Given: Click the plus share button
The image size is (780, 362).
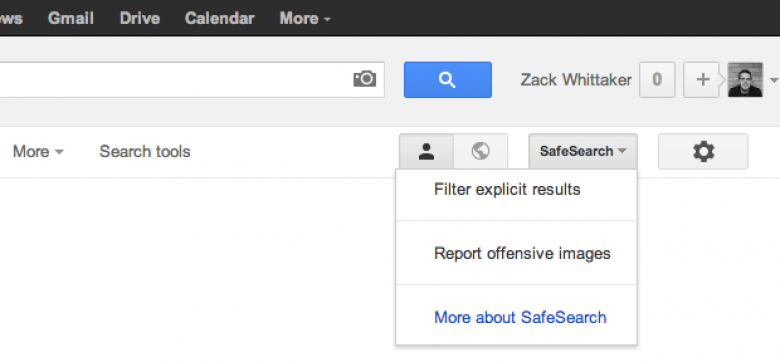Looking at the screenshot, I should pos(702,80).
